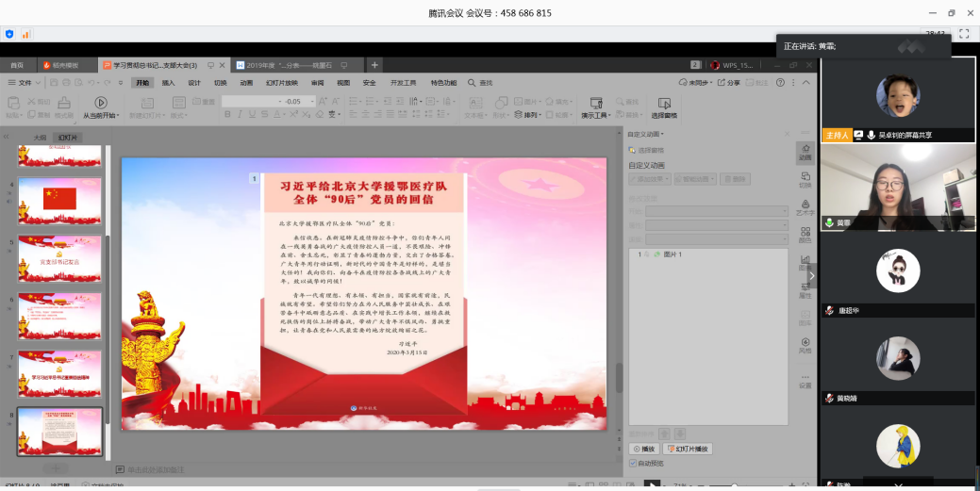
Task: Select participant 黄霏 video tile
Action: pyautogui.click(x=898, y=188)
